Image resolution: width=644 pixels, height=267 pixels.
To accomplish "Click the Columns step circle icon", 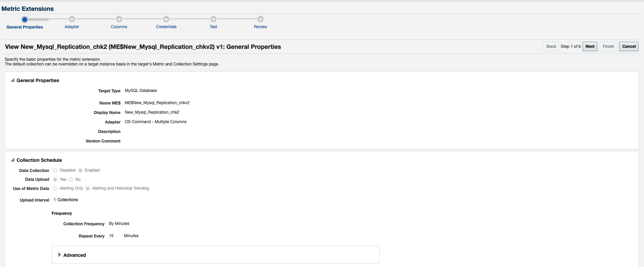I will coord(119,20).
